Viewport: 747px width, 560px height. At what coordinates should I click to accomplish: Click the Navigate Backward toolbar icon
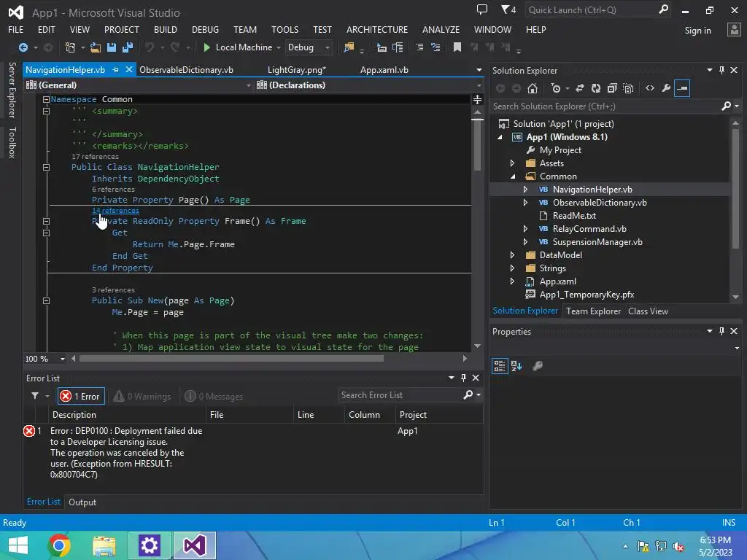click(x=23, y=47)
